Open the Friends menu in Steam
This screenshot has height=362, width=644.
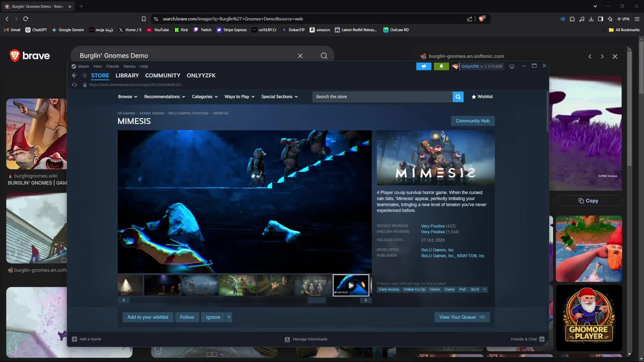tap(113, 66)
